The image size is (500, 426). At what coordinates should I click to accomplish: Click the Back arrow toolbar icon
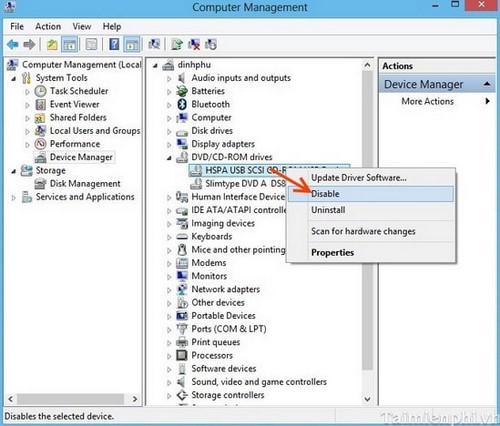click(x=13, y=44)
